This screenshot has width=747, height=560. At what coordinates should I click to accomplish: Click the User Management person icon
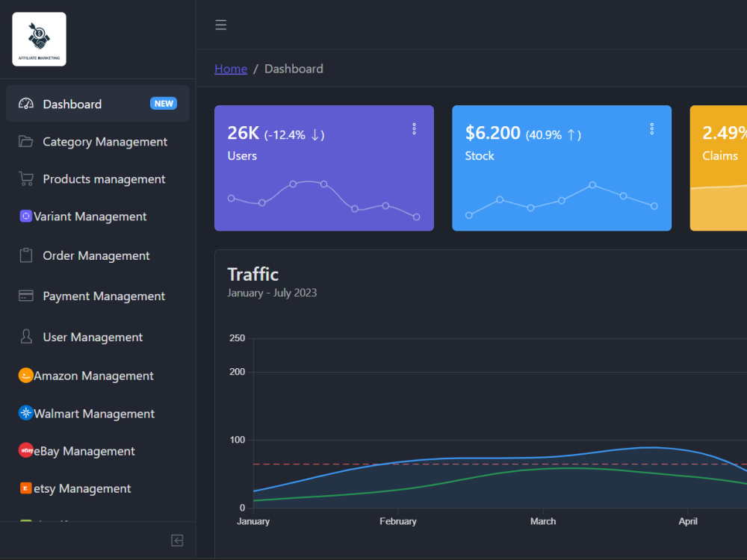[25, 336]
